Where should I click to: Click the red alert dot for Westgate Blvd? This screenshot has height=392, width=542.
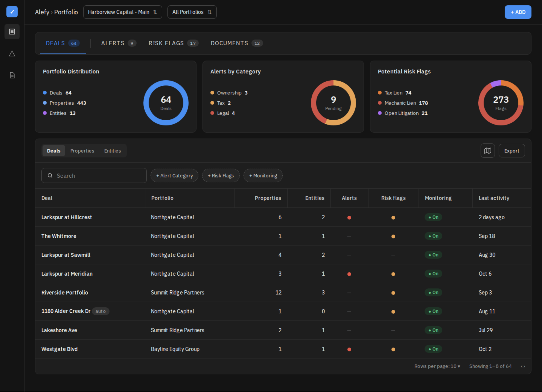pyautogui.click(x=349, y=349)
